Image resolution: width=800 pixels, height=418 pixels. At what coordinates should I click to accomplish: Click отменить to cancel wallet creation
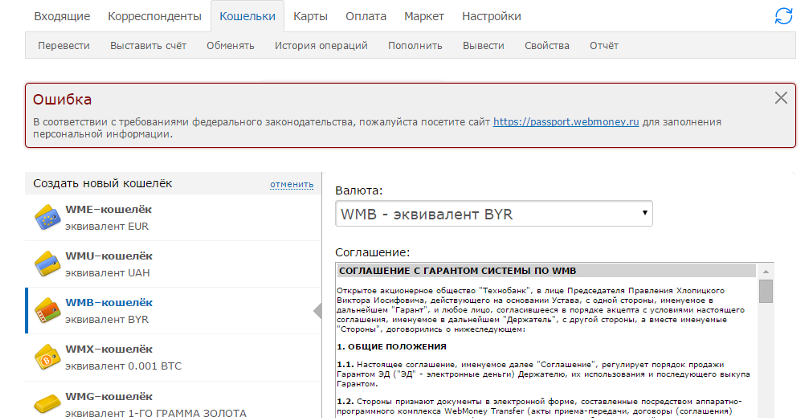[292, 184]
